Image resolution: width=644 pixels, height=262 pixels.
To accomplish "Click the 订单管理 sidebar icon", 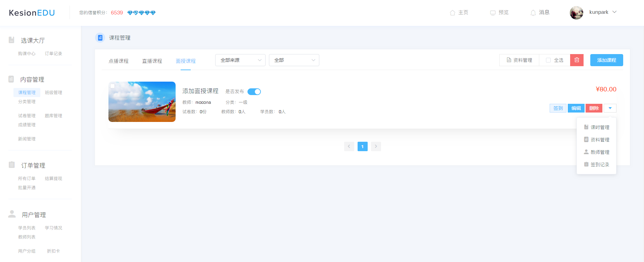I will pyautogui.click(x=12, y=165).
